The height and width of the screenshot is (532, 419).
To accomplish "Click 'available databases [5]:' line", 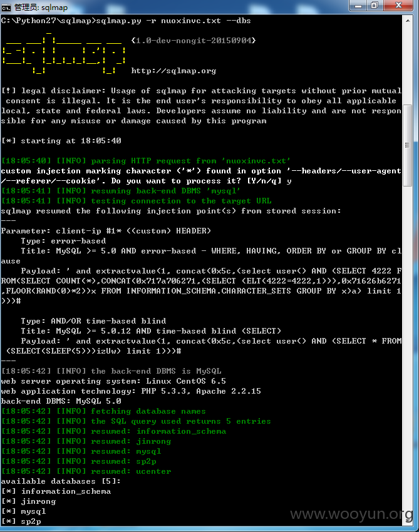I will 61,481.
